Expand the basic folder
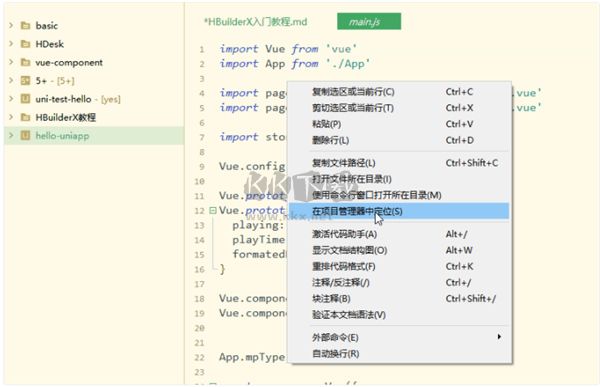 pyautogui.click(x=11, y=26)
